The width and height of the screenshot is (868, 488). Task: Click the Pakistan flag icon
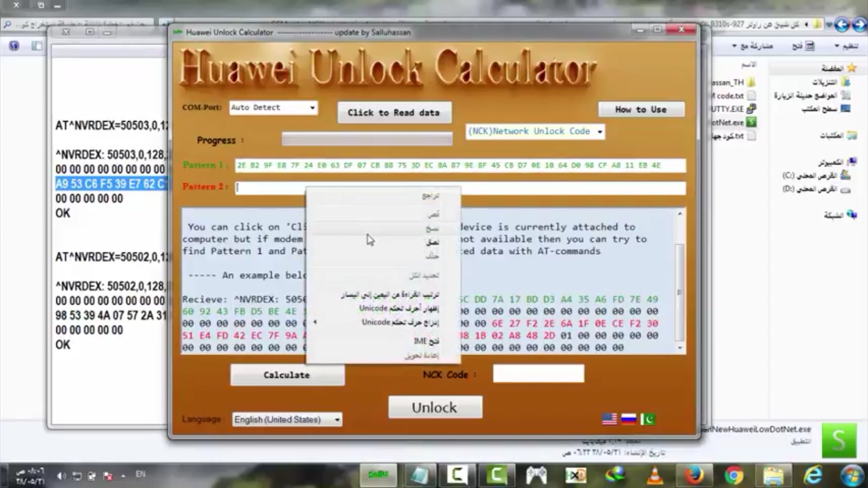tap(648, 419)
